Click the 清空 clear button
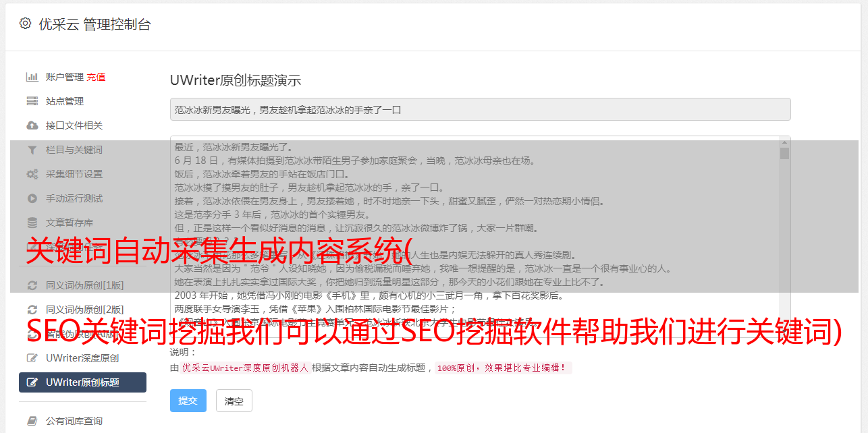The height and width of the screenshot is (433, 868). tap(234, 401)
